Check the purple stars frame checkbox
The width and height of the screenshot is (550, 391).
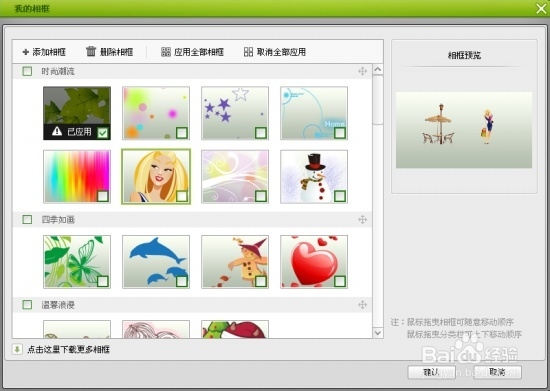tap(261, 133)
